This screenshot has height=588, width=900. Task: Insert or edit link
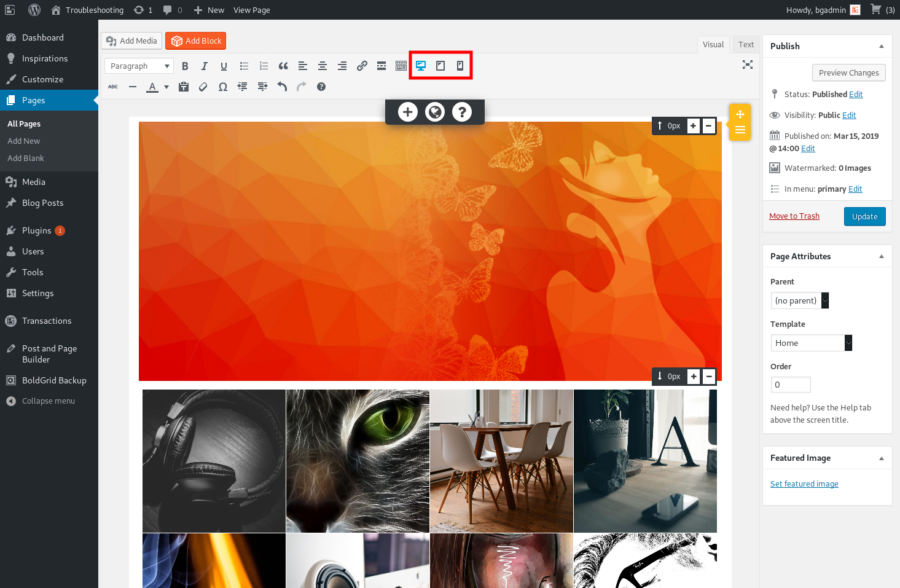(362, 66)
